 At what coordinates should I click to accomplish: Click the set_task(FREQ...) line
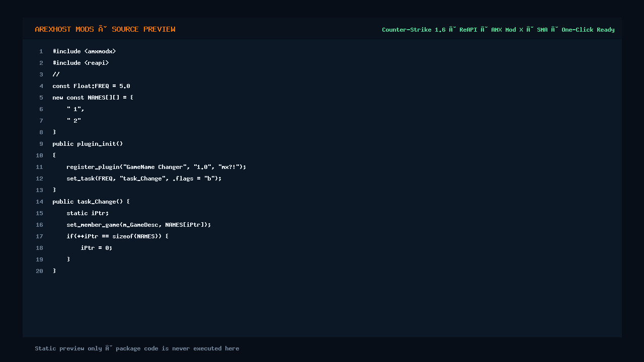[x=144, y=178]
